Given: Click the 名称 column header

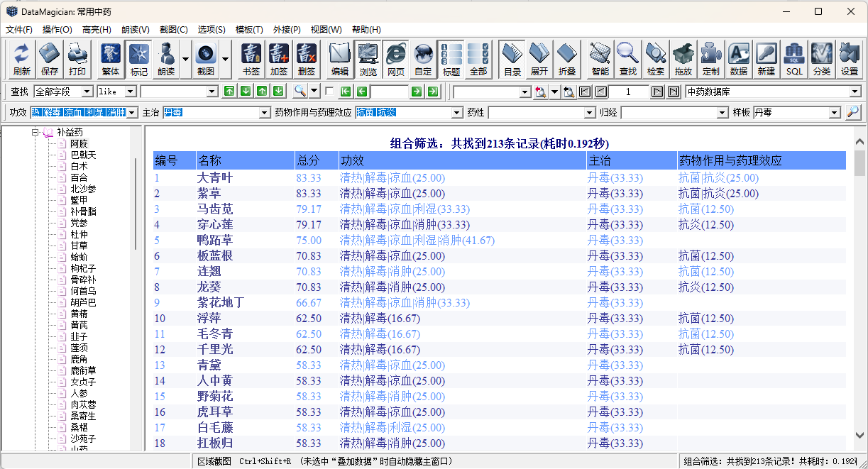Looking at the screenshot, I should (x=246, y=160).
